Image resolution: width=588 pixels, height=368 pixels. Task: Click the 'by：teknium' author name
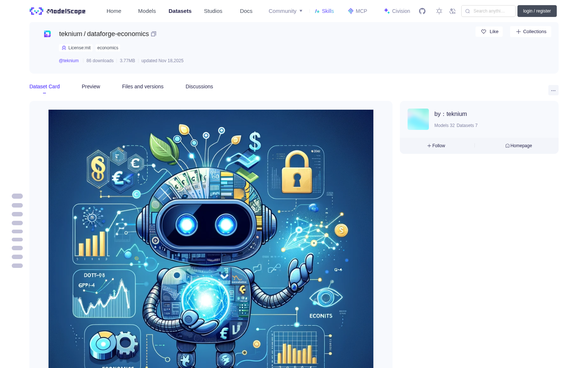(451, 114)
